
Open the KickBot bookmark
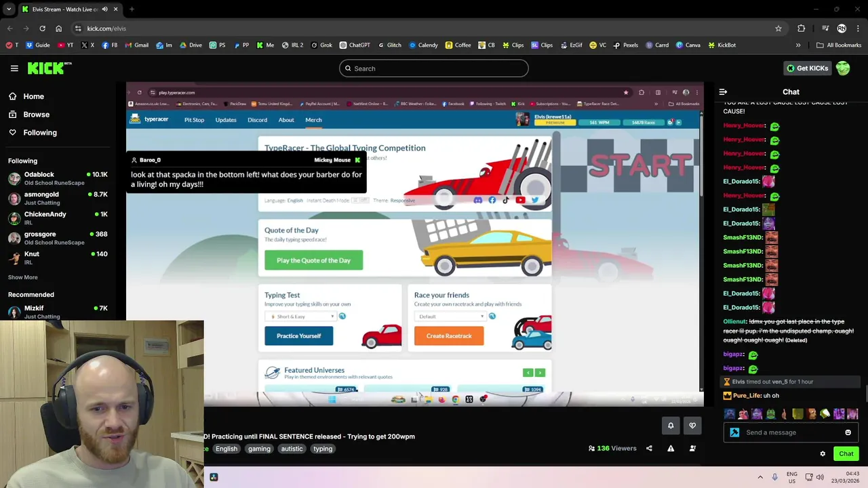click(x=722, y=45)
